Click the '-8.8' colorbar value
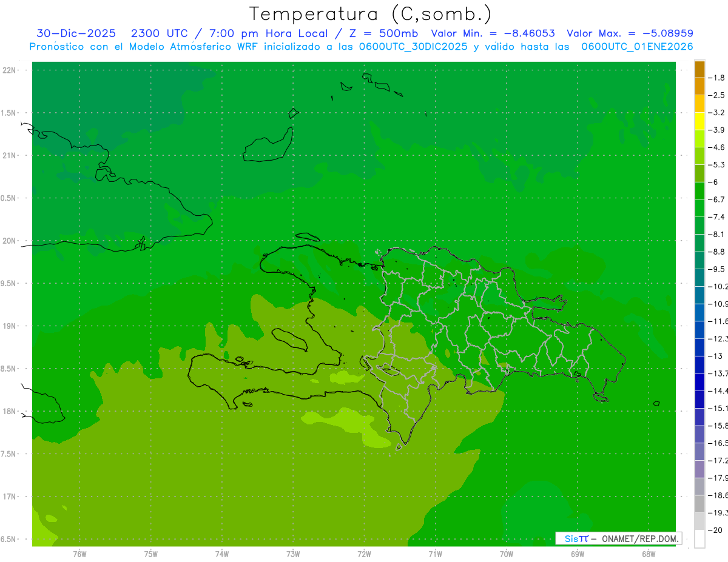 click(717, 252)
